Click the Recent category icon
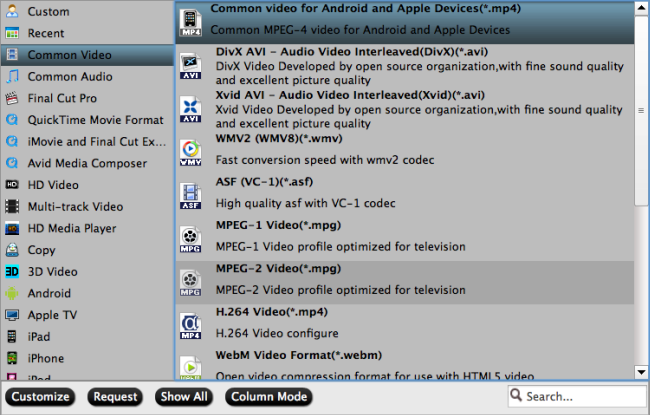 [12, 33]
